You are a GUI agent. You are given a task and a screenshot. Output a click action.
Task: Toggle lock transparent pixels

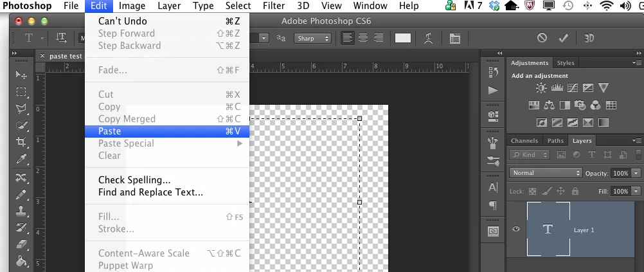pos(532,191)
